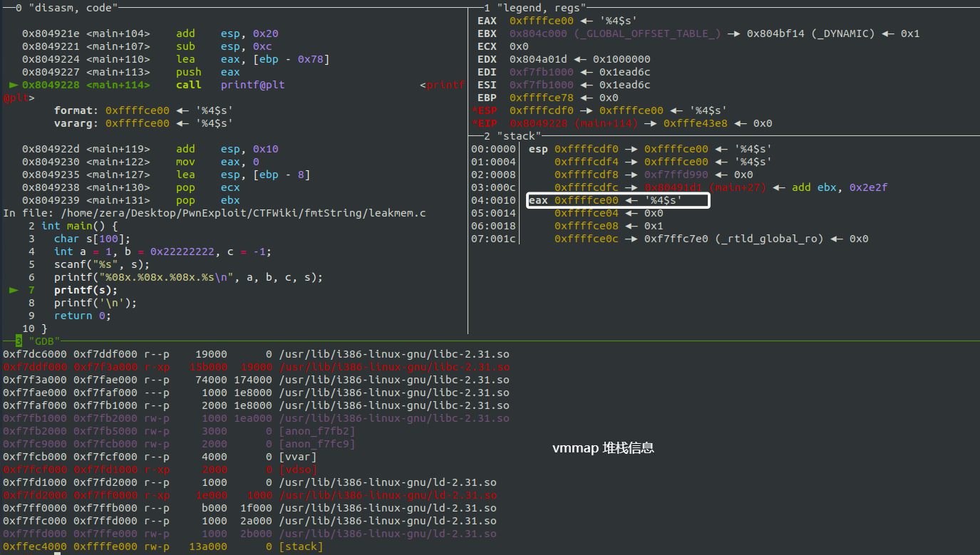The height and width of the screenshot is (555, 980).
Task: Click stack value 0xf7ffd990
Action: 676,175
